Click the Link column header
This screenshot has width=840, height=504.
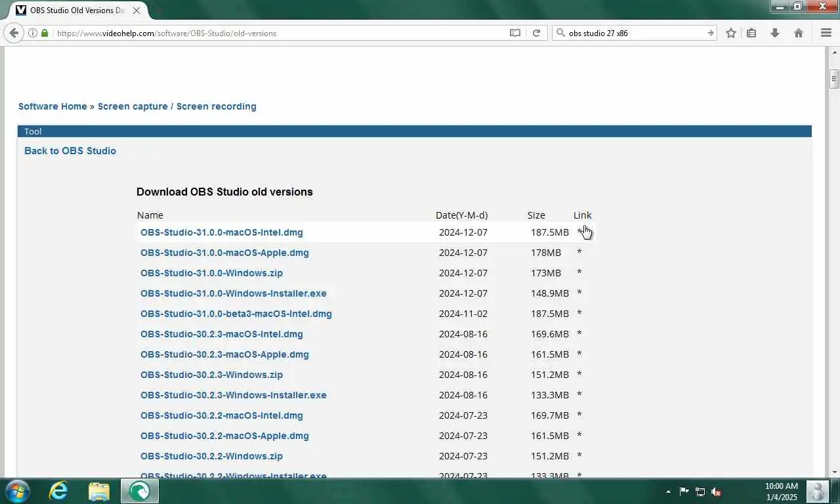(582, 215)
